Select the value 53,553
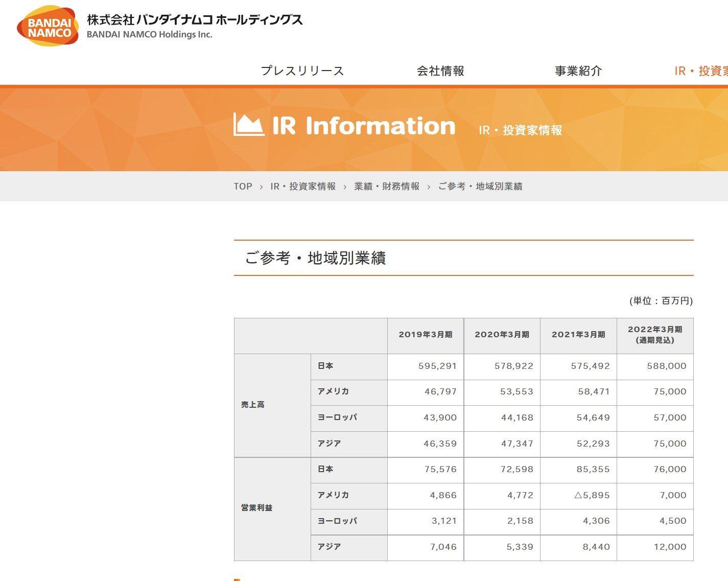The width and height of the screenshot is (728, 581). tap(517, 392)
